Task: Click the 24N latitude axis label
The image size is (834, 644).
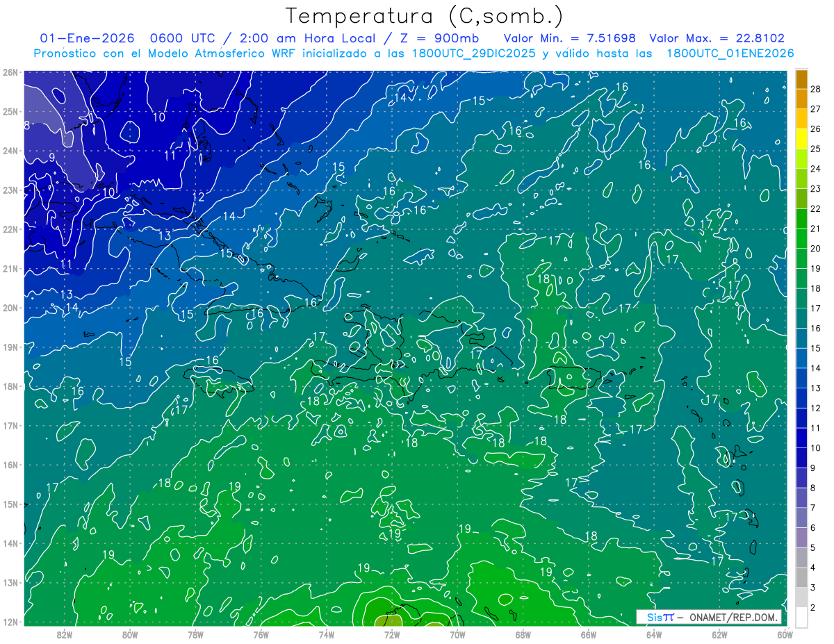Action: pos(10,151)
